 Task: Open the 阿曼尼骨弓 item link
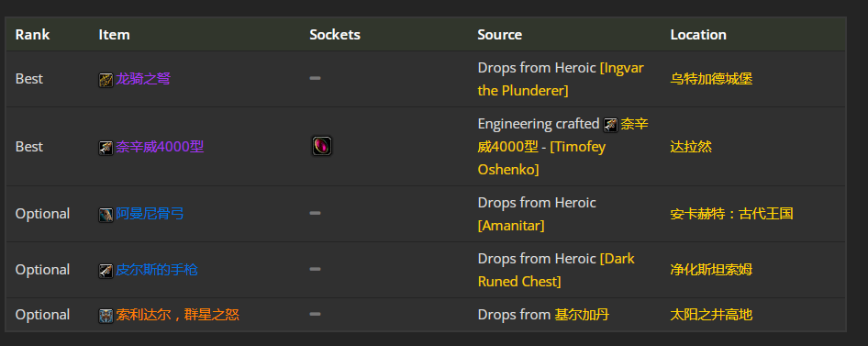[x=150, y=214]
